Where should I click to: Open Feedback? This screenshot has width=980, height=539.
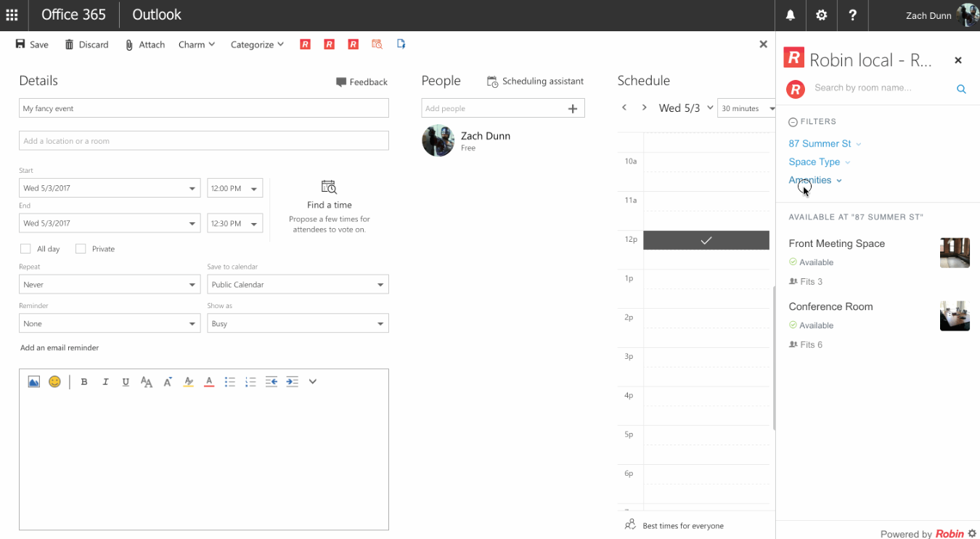[x=362, y=82]
